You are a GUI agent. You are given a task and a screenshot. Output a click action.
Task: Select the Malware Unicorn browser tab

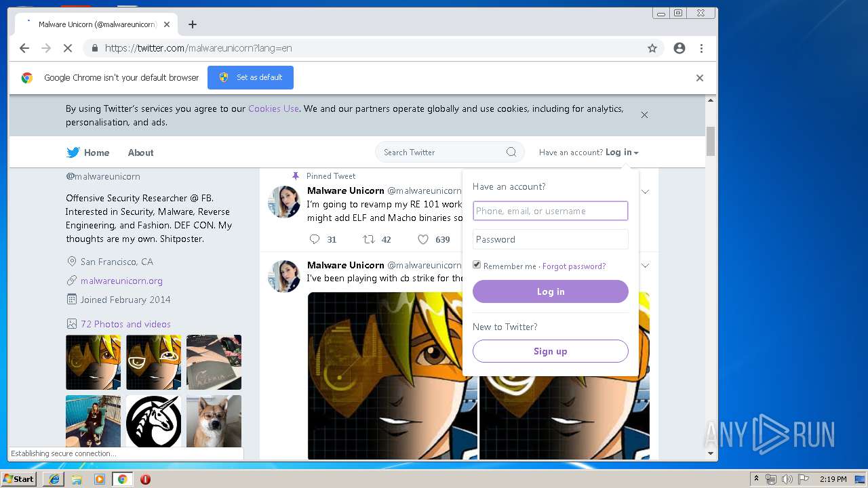click(95, 24)
